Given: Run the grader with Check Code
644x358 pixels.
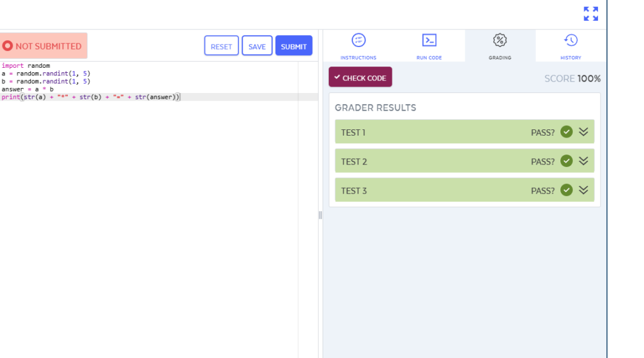Looking at the screenshot, I should (x=360, y=77).
